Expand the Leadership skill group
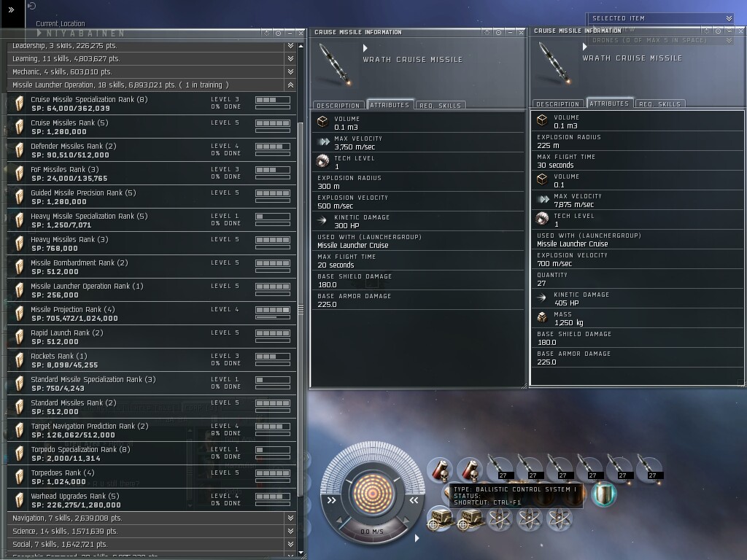Screen dimensions: 747x560 tap(290, 46)
